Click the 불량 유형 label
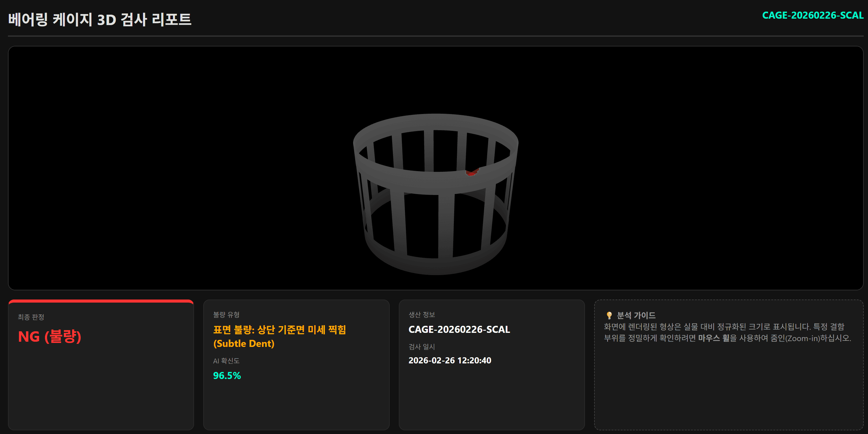The image size is (868, 434). (226, 314)
